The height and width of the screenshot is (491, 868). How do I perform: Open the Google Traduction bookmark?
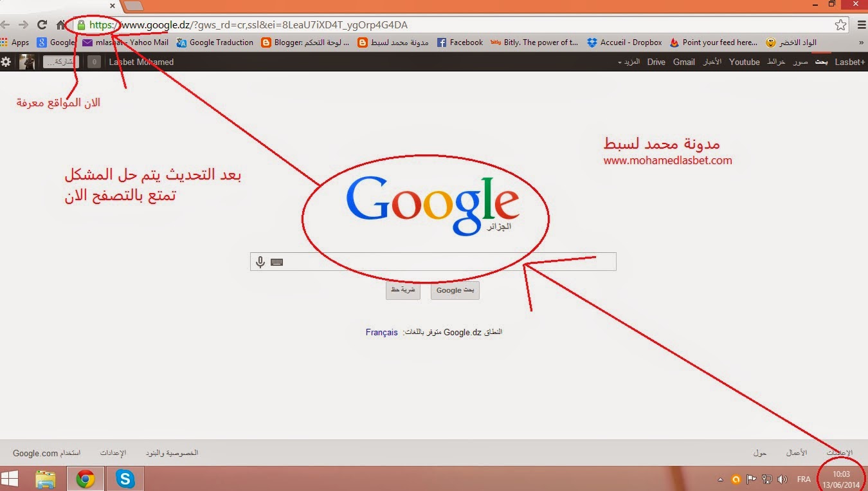coord(215,42)
